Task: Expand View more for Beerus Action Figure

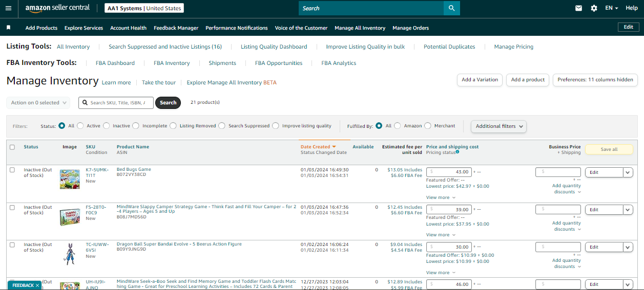Action: click(x=441, y=273)
